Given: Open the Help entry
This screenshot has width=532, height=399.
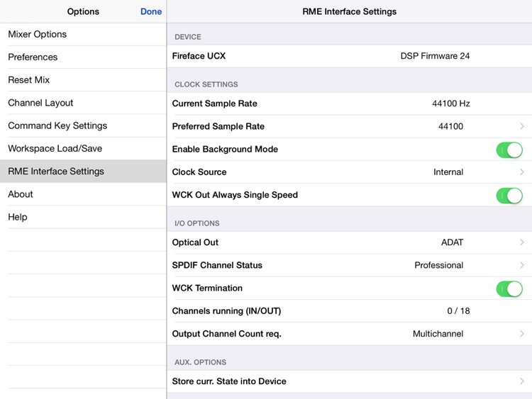Looking at the screenshot, I should (83, 217).
